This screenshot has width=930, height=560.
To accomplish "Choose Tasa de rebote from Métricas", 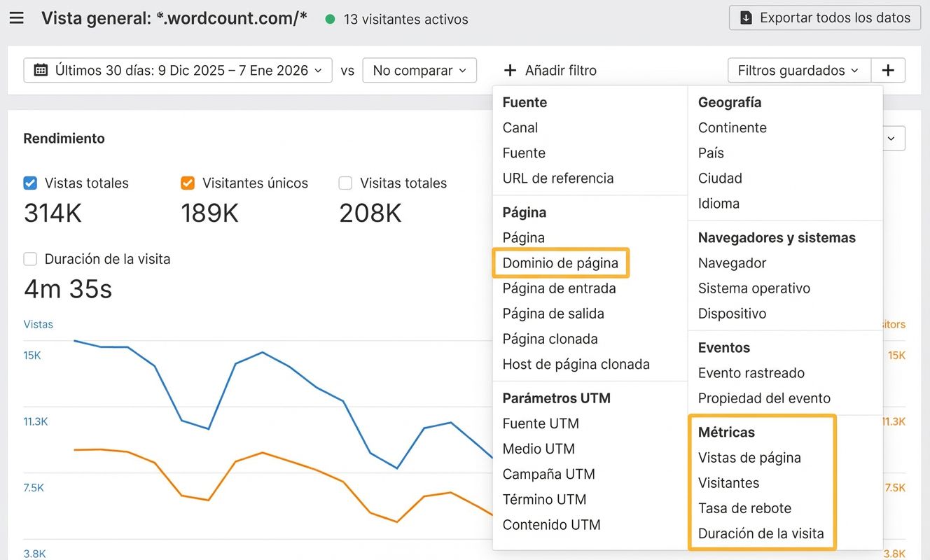I will (x=744, y=508).
